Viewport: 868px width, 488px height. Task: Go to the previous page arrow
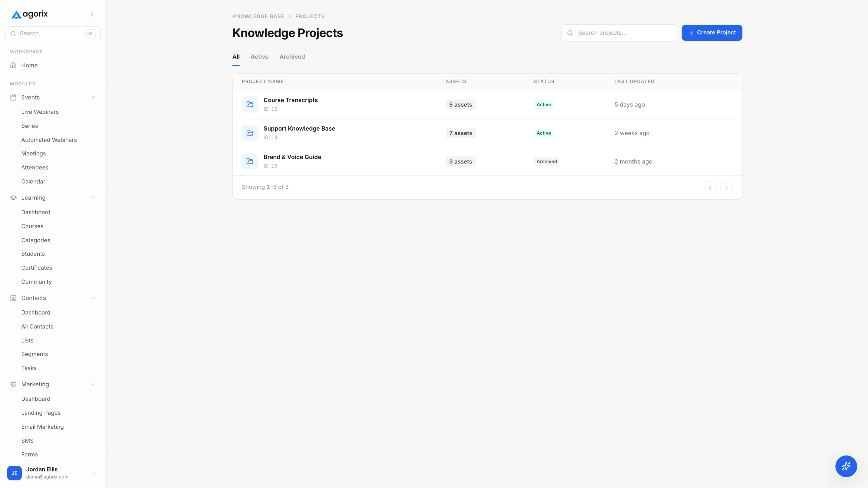tap(710, 188)
